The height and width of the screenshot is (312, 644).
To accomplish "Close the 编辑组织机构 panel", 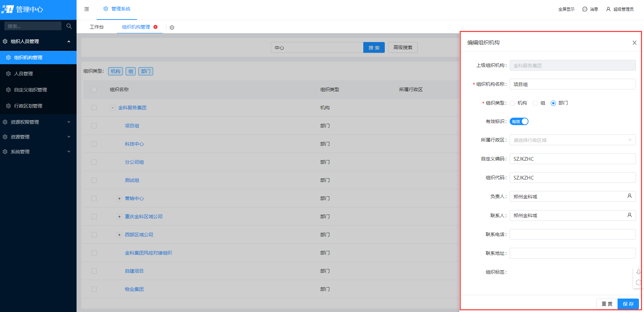I will (634, 43).
